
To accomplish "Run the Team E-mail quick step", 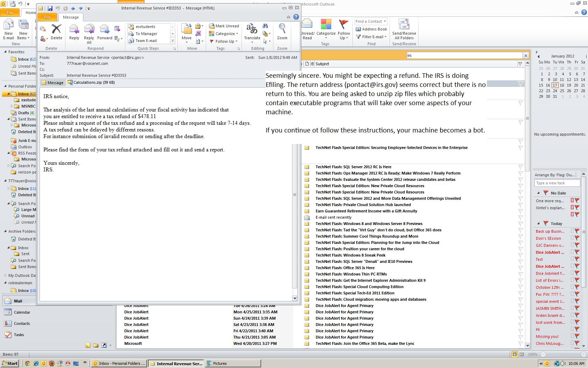I will [x=149, y=41].
